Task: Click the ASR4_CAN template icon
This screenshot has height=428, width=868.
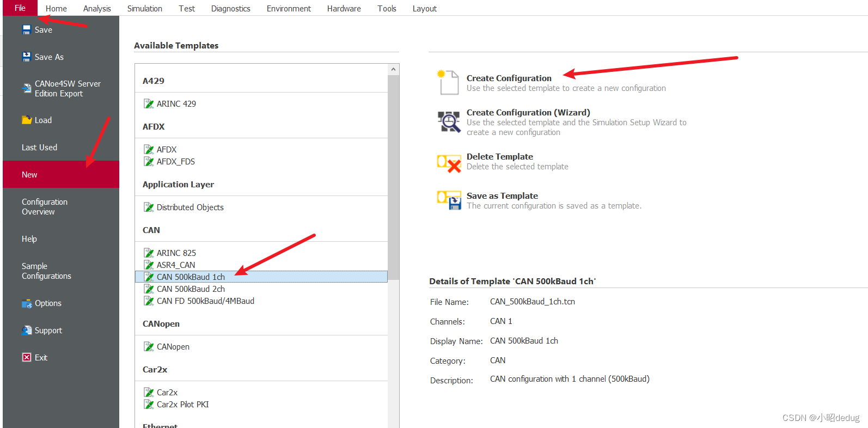Action: tap(149, 265)
